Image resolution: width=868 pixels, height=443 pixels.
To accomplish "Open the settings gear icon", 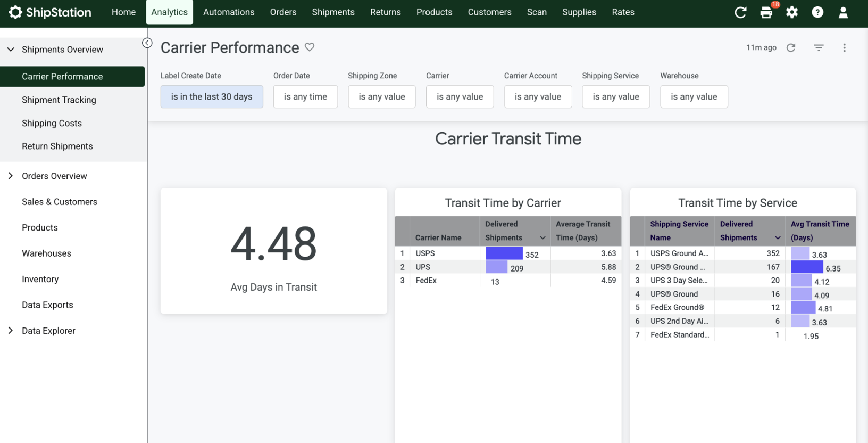I will pos(792,12).
